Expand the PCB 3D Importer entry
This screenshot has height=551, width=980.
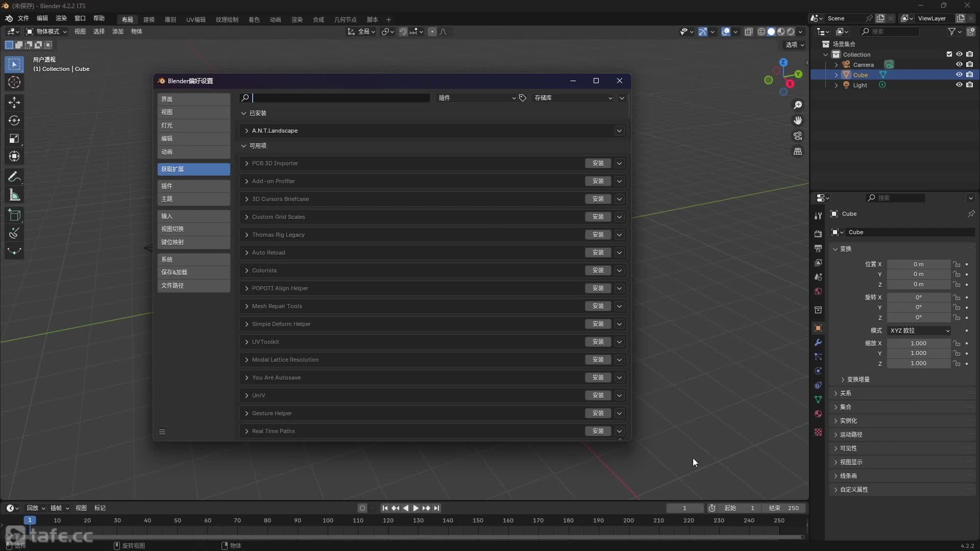tap(247, 163)
